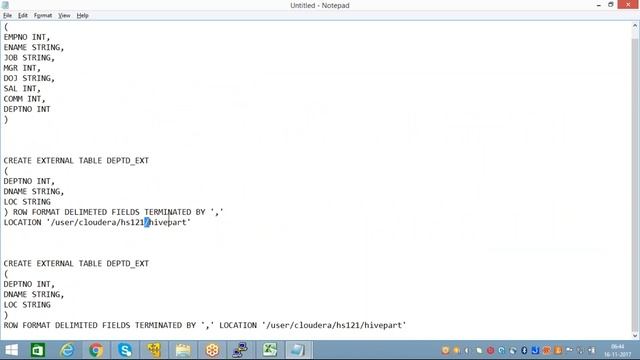Launch Internet Explorer from the taskbar

pyautogui.click(x=67, y=350)
